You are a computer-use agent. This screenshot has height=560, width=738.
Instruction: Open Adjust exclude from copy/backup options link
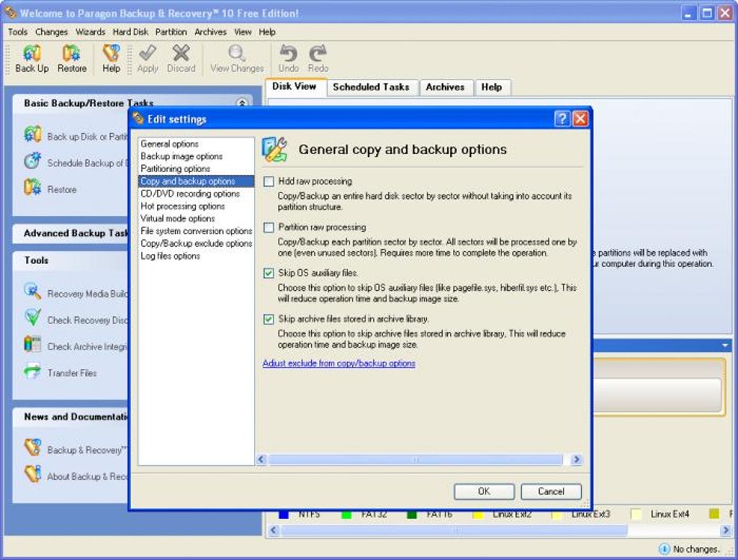339,363
